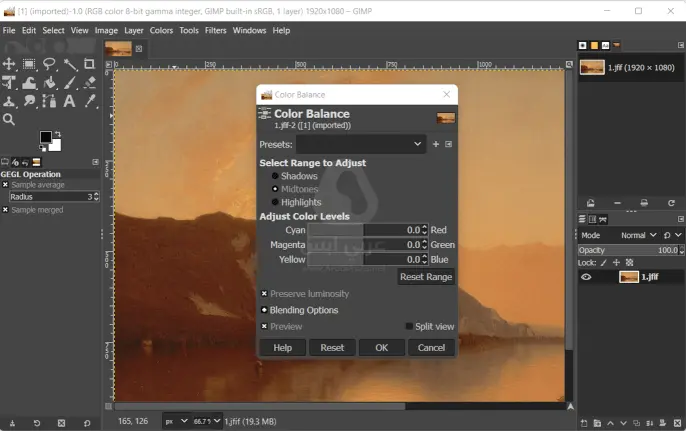
Task: Open the Color Balance presets menu arrow icon
Action: pos(448,144)
